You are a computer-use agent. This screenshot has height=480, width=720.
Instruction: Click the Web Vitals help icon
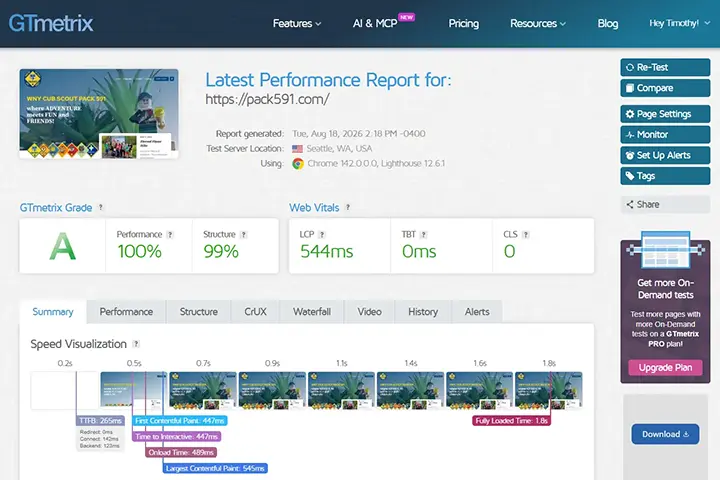348,207
